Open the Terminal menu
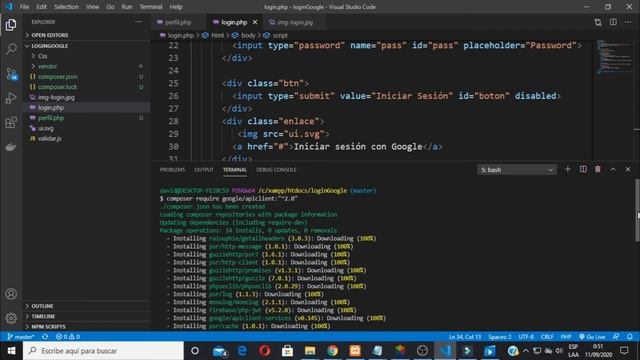The width and height of the screenshot is (640, 360). [x=151, y=7]
